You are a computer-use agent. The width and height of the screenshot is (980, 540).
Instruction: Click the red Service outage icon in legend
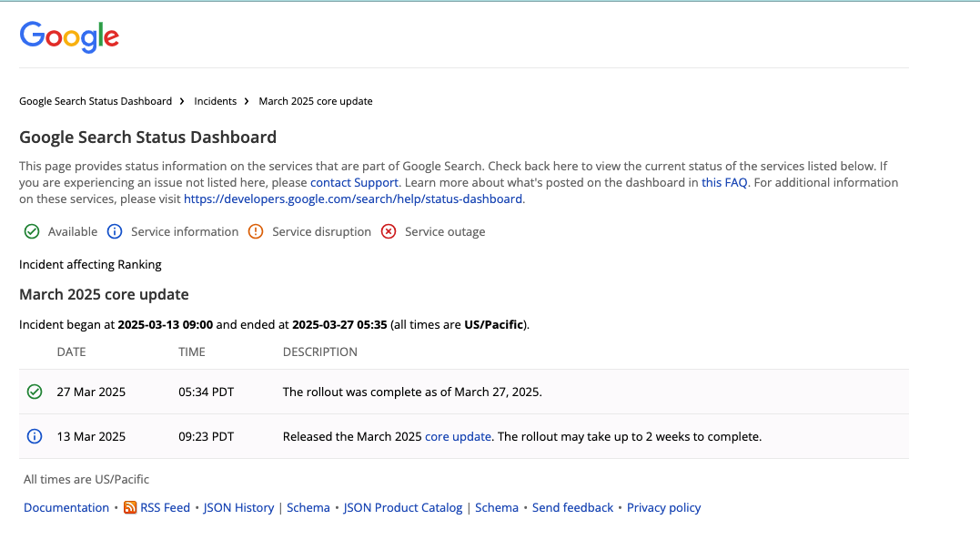389,231
